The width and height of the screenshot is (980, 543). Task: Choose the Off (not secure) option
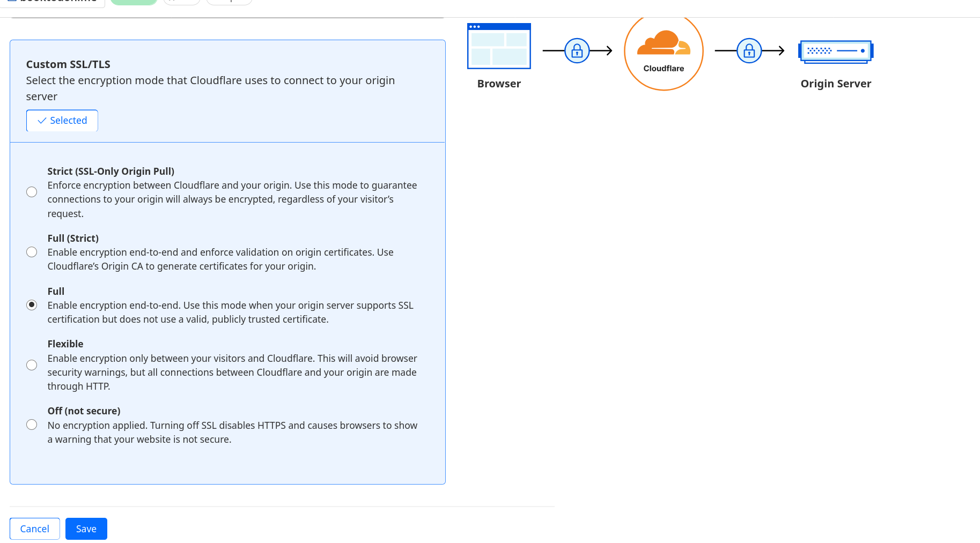32,425
